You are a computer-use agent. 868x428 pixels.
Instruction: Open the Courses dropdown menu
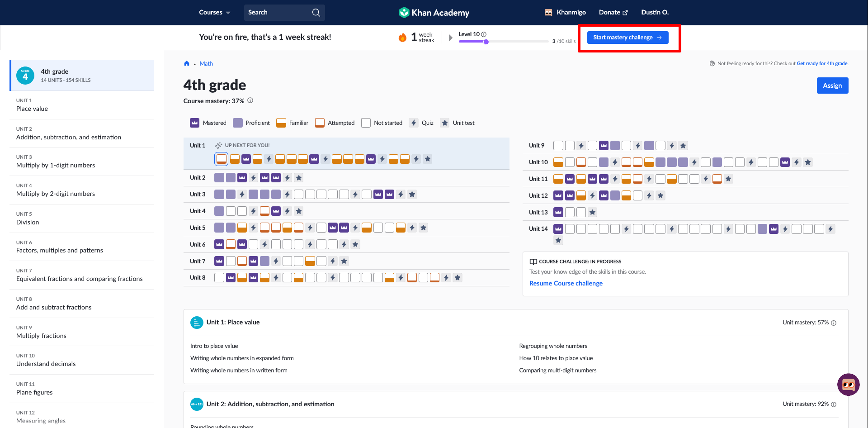[215, 12]
